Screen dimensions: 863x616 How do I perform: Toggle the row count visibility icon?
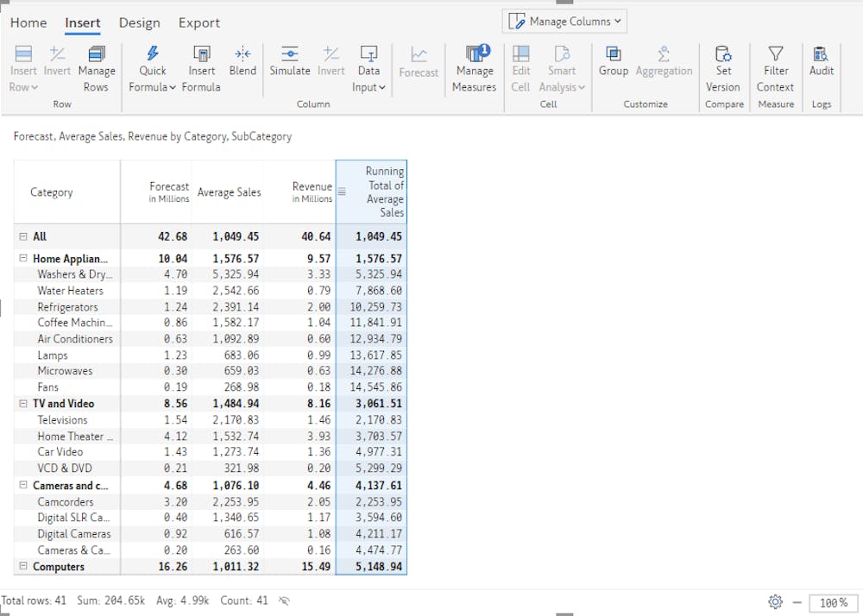pos(284,600)
